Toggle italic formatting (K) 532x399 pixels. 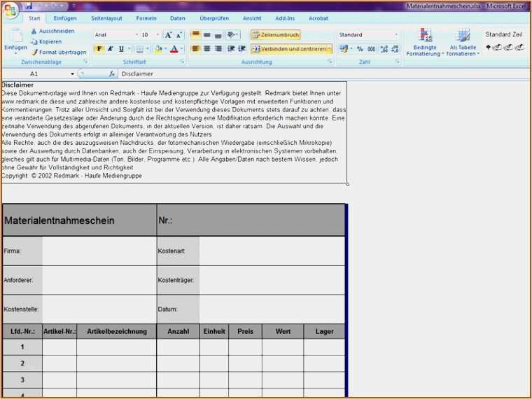coord(110,49)
